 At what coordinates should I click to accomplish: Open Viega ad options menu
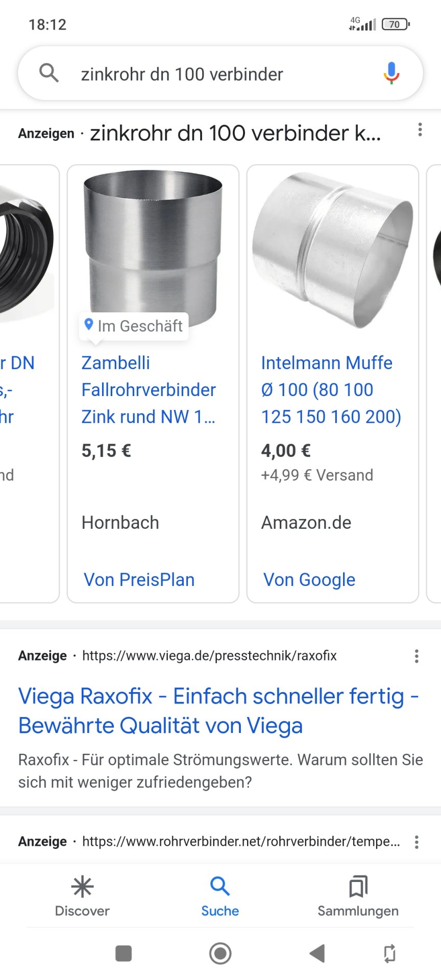pyautogui.click(x=416, y=656)
